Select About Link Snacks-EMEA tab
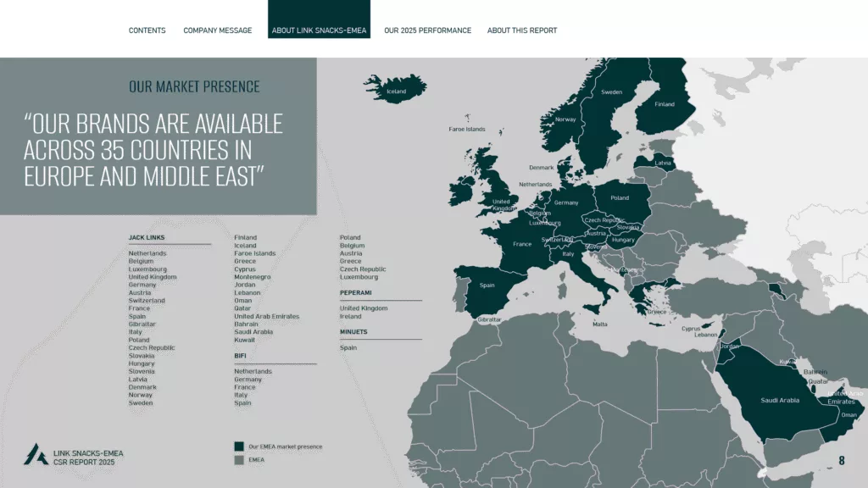 pos(319,19)
